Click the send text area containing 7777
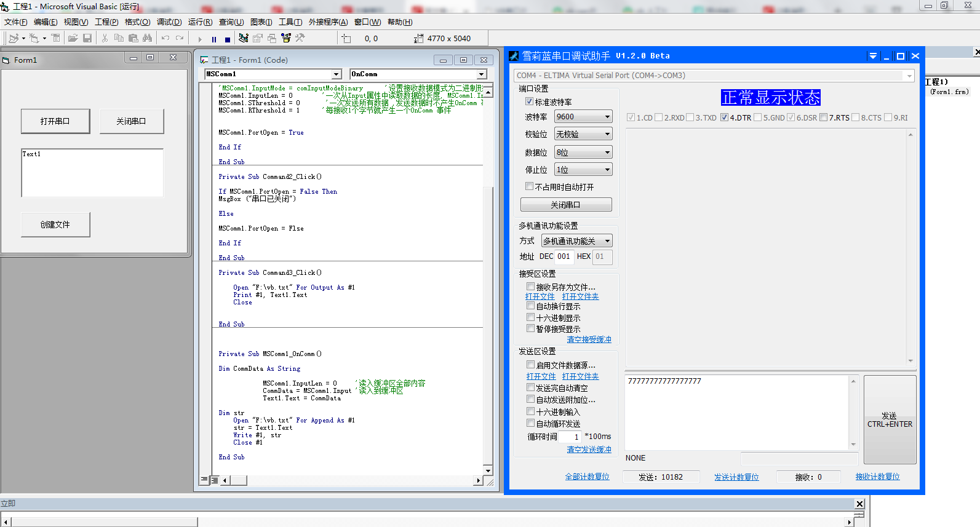Viewport: 980px width, 527px height. tap(737, 413)
